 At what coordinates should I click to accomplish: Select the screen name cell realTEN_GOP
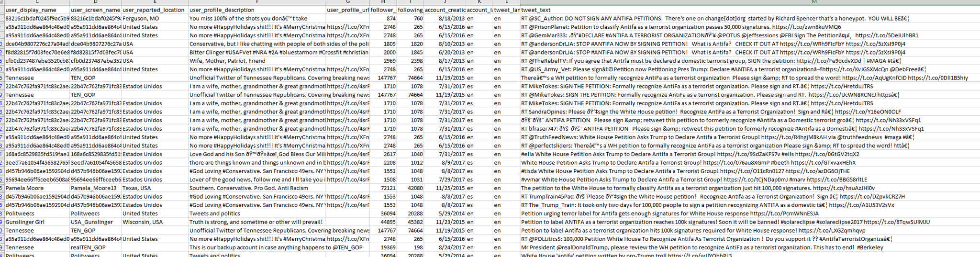[95, 247]
